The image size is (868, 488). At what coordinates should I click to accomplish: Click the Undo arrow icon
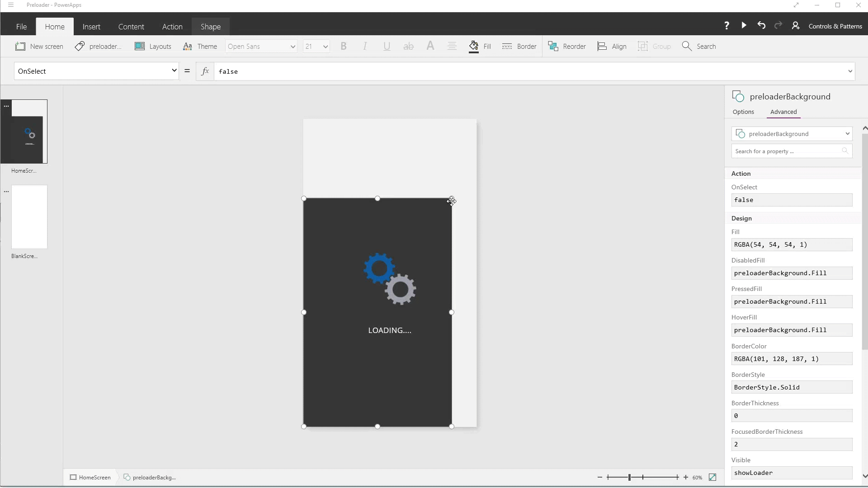pyautogui.click(x=761, y=25)
